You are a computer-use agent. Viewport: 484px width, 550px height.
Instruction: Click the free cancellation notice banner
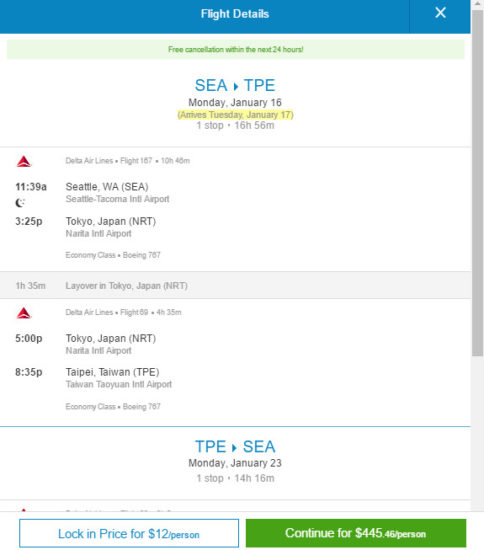click(236, 49)
